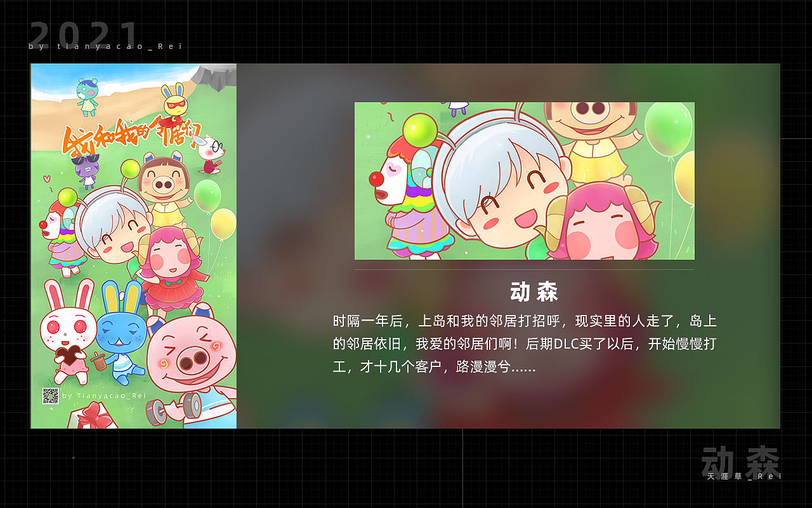This screenshot has height=508, width=812.
Task: Open the full vertical poster artwork
Action: point(134,246)
